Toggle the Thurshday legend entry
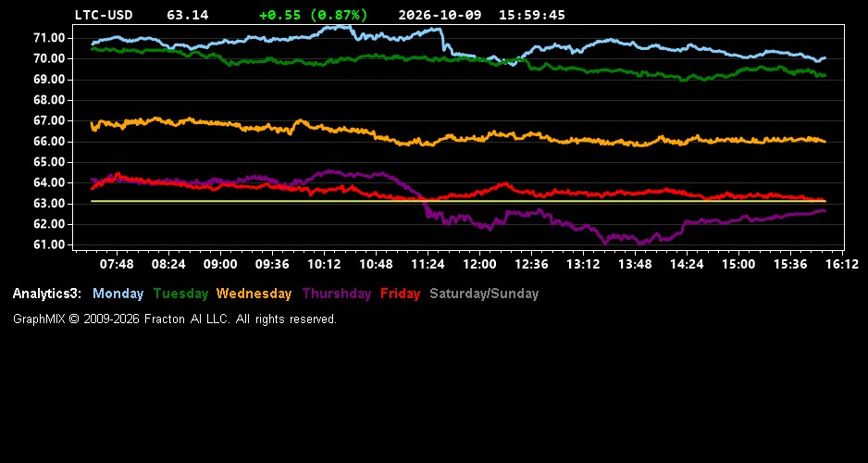 pos(337,294)
